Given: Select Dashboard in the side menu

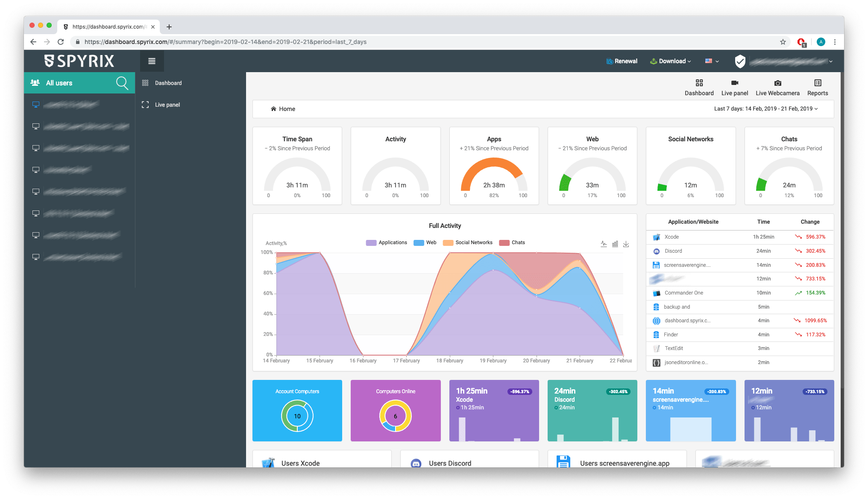Looking at the screenshot, I should 168,83.
